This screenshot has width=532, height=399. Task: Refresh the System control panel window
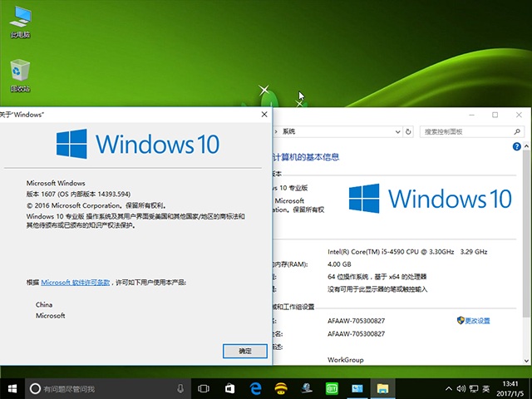(x=408, y=131)
